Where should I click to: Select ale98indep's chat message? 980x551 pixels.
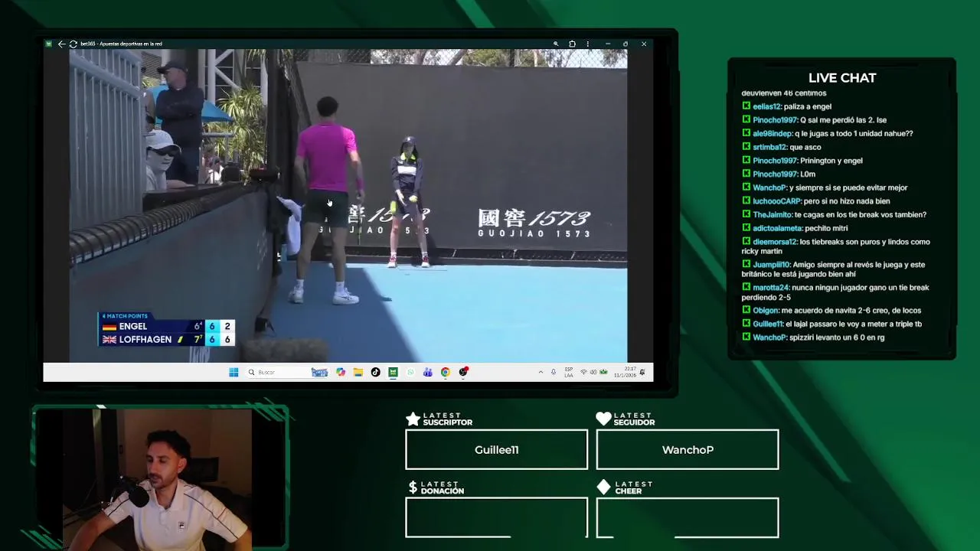click(828, 133)
